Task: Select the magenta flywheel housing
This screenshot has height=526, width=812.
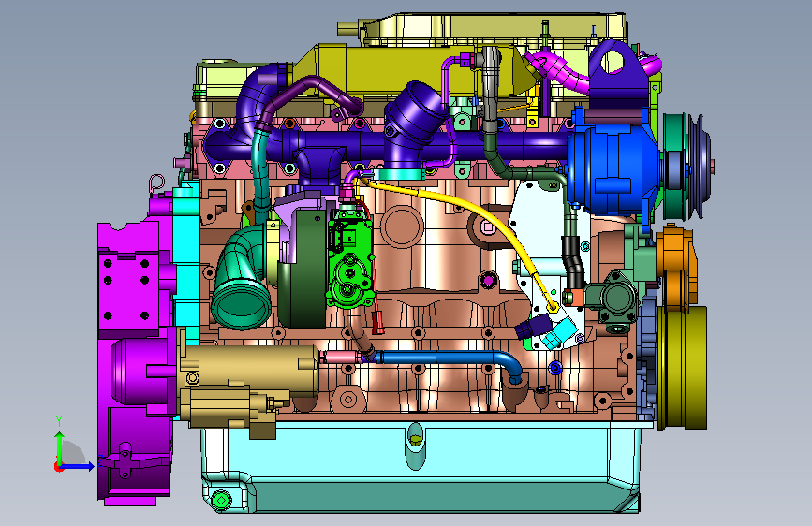Action: pyautogui.click(x=135, y=362)
